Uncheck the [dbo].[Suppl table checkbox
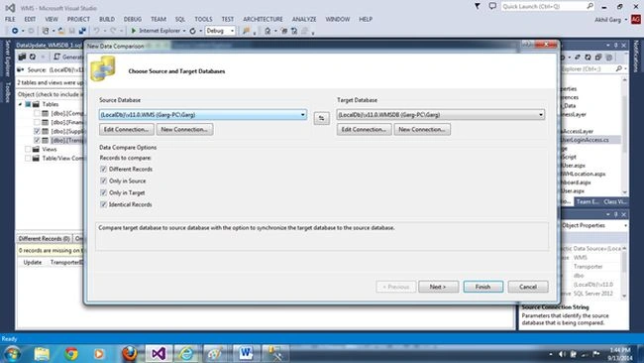This screenshot has height=363, width=644. [37, 131]
